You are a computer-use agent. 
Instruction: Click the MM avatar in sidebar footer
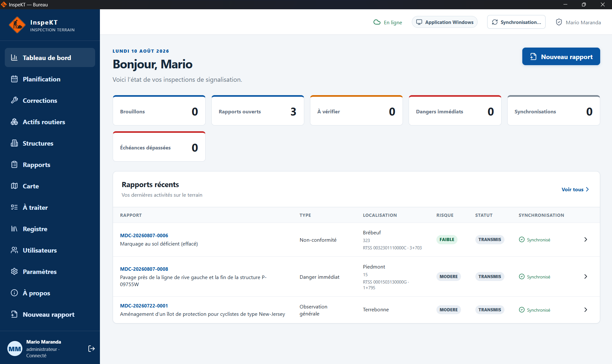[x=15, y=349]
